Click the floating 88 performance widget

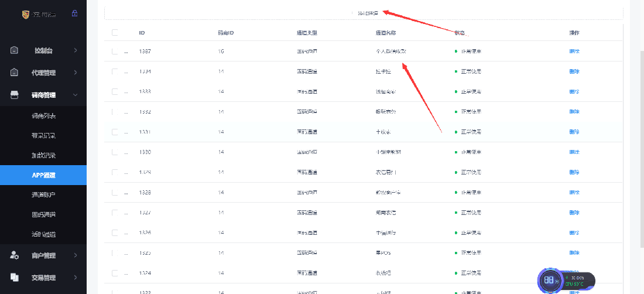coord(566,281)
